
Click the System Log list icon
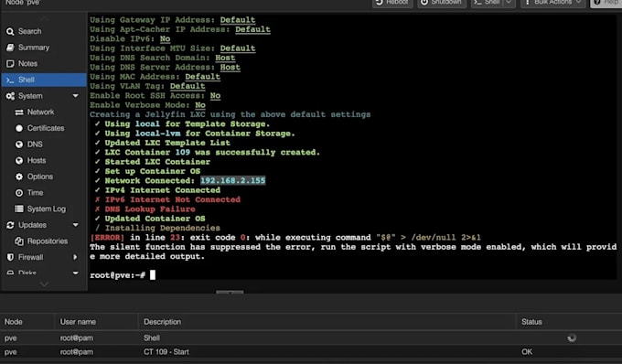tap(19, 209)
